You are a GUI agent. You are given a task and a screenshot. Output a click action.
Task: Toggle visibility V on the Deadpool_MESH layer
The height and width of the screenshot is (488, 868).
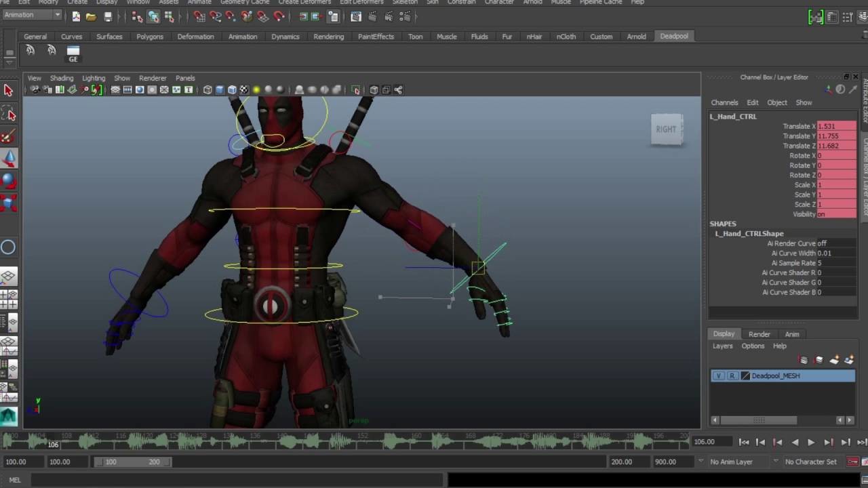click(x=717, y=375)
